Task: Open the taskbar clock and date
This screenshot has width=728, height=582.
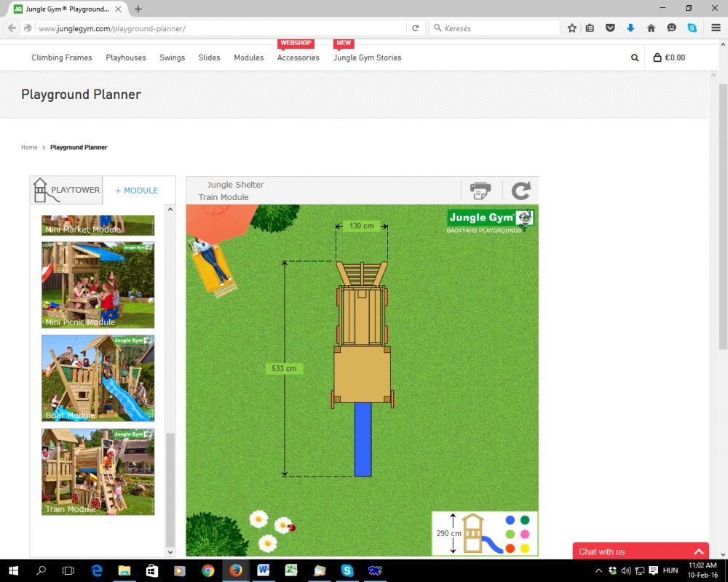Action: 703,570
